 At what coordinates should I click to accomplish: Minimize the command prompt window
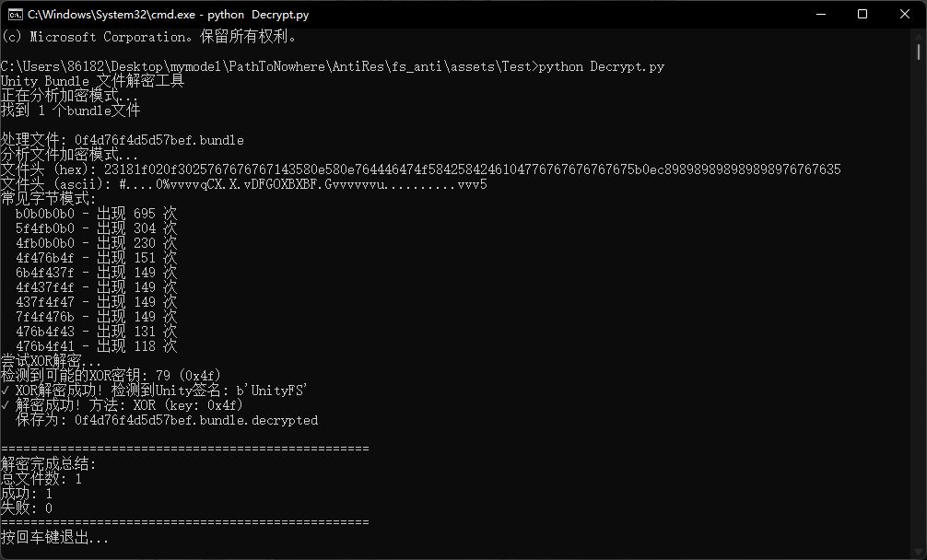818,14
